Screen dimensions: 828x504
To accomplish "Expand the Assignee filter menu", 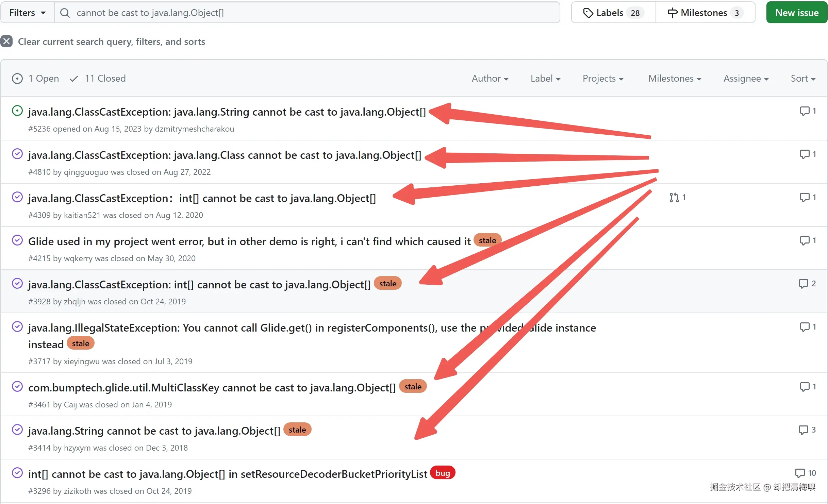I will [746, 79].
